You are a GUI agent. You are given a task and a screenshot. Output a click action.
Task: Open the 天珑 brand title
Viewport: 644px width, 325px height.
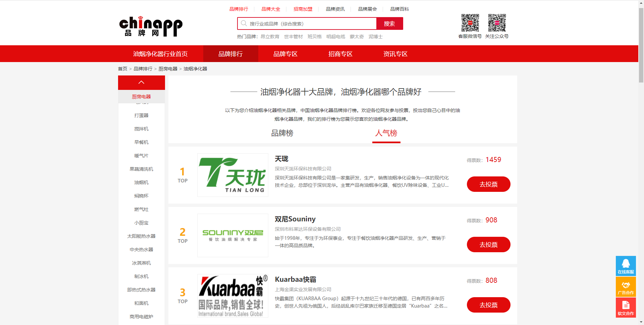click(281, 159)
